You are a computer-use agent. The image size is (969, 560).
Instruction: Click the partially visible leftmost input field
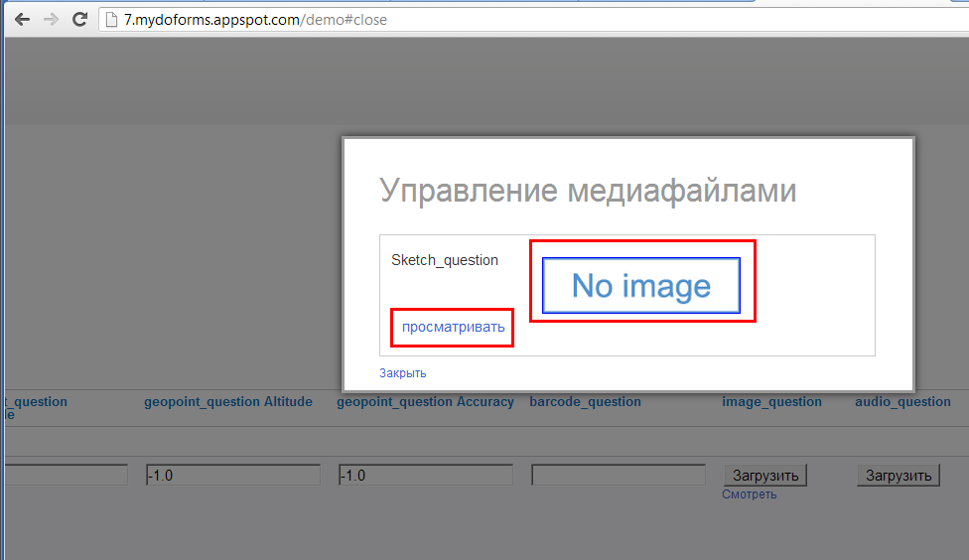click(65, 476)
